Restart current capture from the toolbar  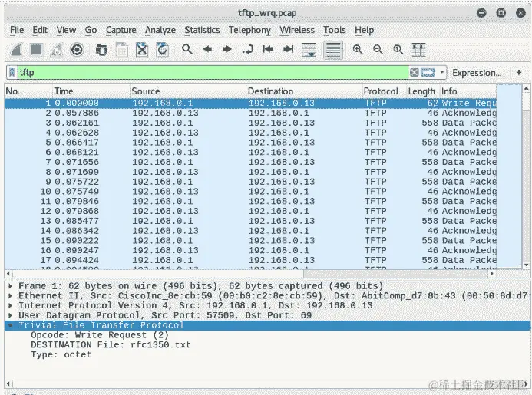[57, 50]
